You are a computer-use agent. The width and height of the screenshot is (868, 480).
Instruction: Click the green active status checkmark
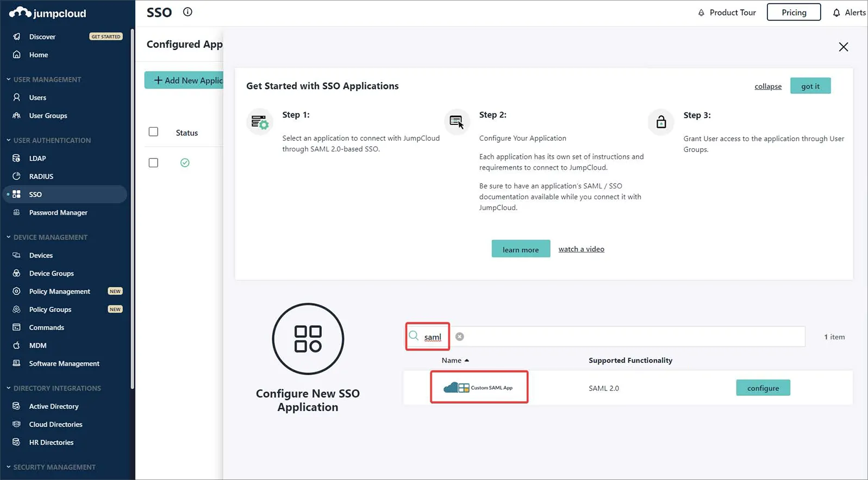coord(185,163)
